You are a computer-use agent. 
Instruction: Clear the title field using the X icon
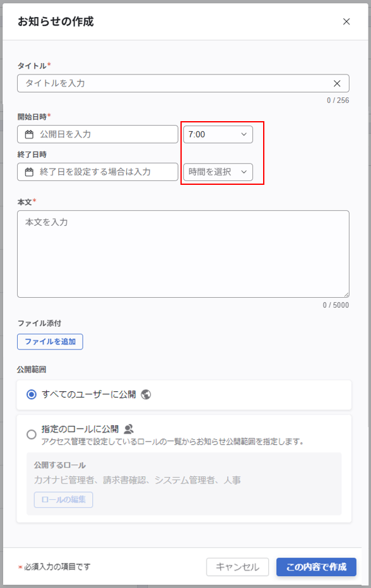click(x=337, y=83)
